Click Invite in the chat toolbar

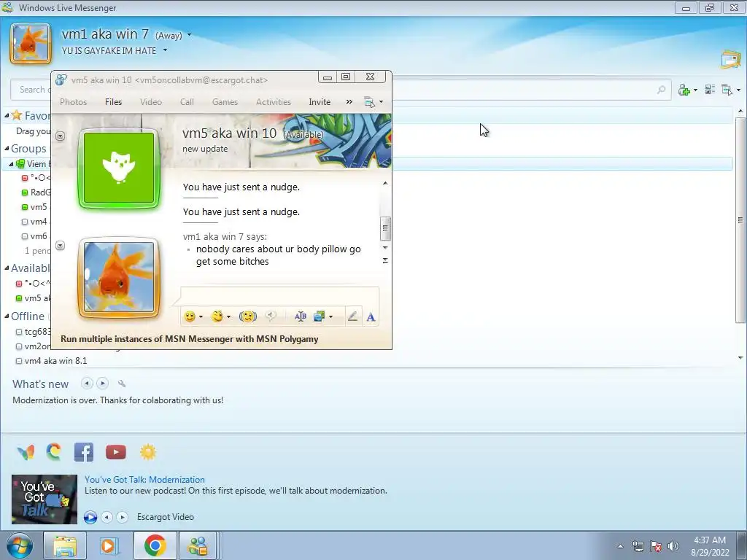pos(320,102)
